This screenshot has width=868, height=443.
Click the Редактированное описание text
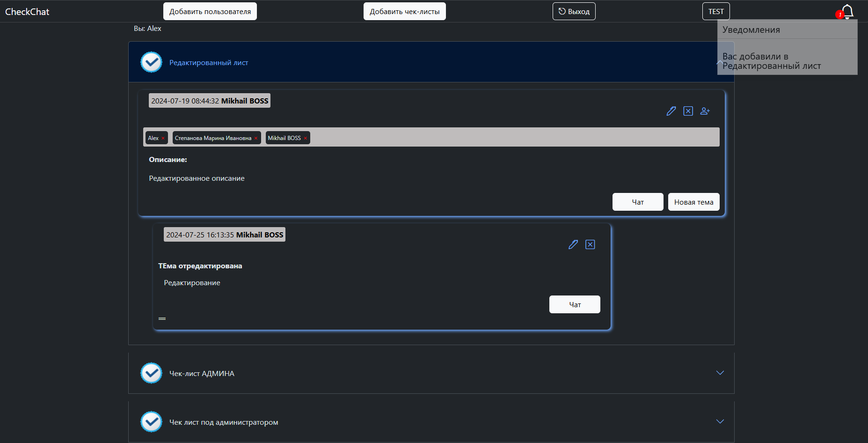click(x=197, y=178)
